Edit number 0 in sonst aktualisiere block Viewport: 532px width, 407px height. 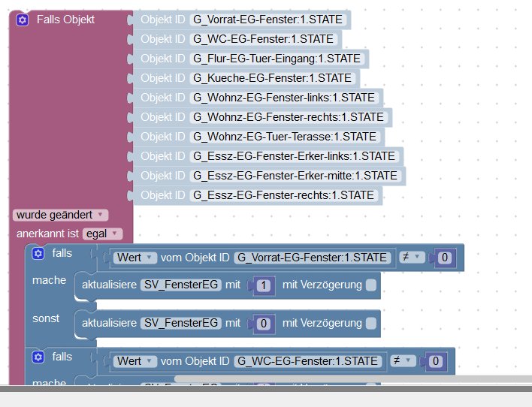(264, 324)
